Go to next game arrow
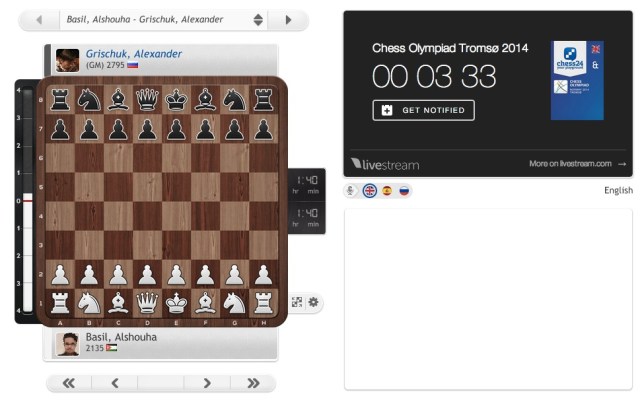The height and width of the screenshot is (400, 640). point(289,20)
